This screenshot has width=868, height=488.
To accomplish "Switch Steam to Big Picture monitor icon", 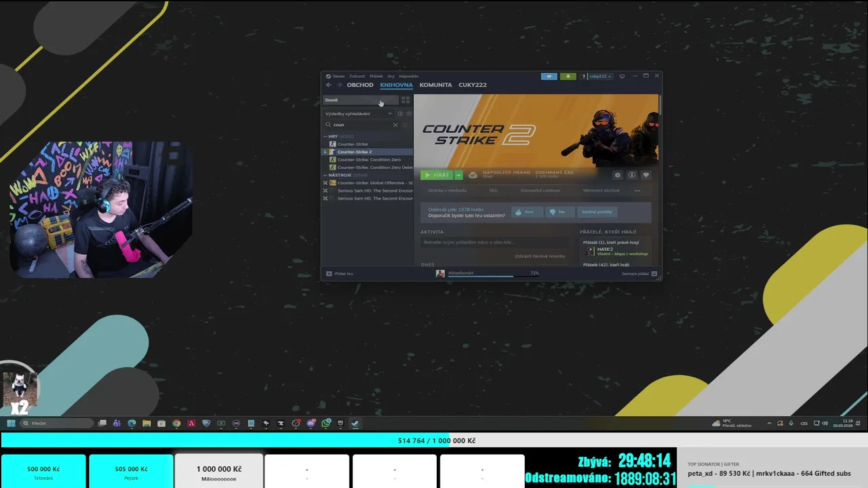I will 622,76.
